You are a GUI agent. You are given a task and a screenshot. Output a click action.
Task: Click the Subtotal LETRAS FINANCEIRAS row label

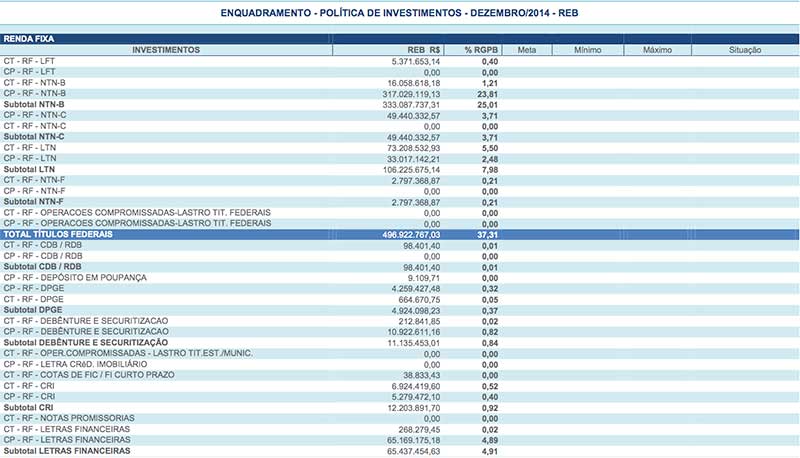[x=67, y=451]
